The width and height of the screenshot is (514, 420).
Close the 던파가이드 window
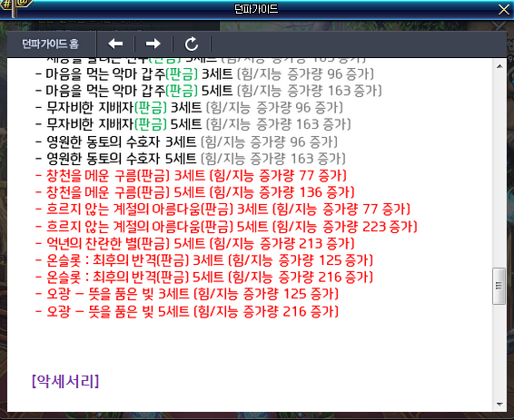click(x=504, y=9)
